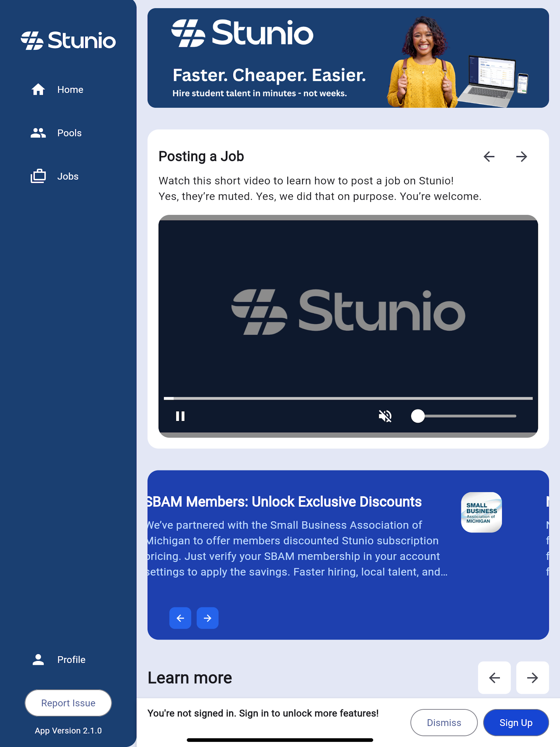
Task: Click "You're not signed in" message text
Action: pos(263,713)
